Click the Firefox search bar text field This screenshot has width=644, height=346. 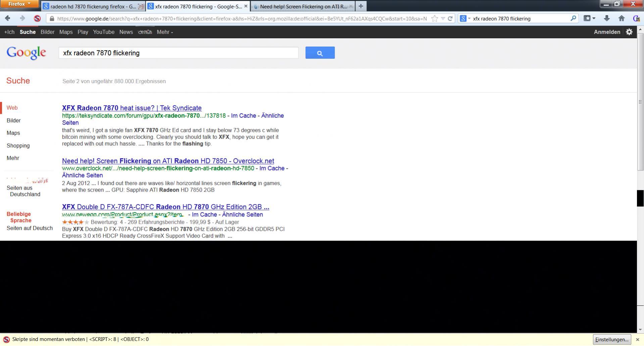click(520, 19)
